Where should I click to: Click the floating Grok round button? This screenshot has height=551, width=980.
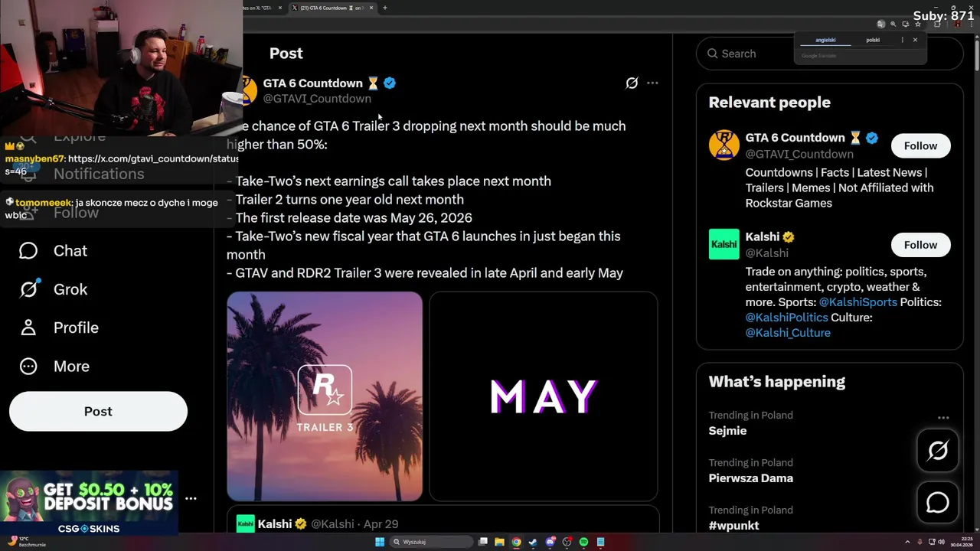pos(938,451)
